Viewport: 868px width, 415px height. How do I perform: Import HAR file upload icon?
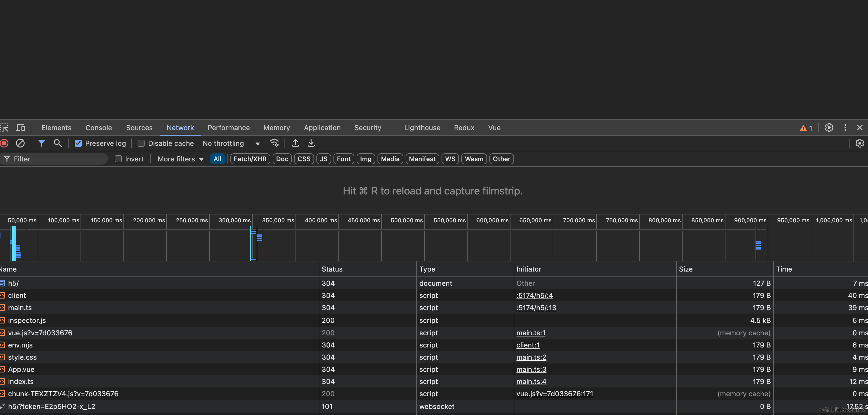pos(295,143)
